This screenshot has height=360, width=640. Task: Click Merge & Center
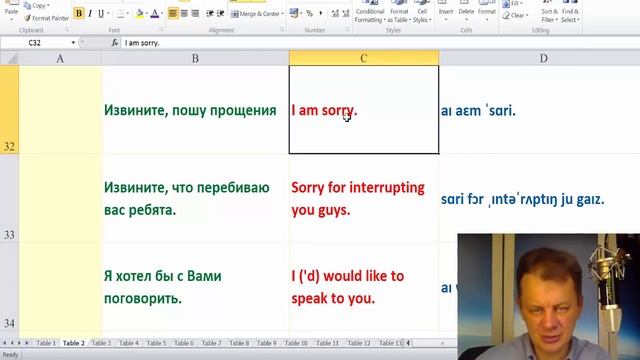pos(255,14)
